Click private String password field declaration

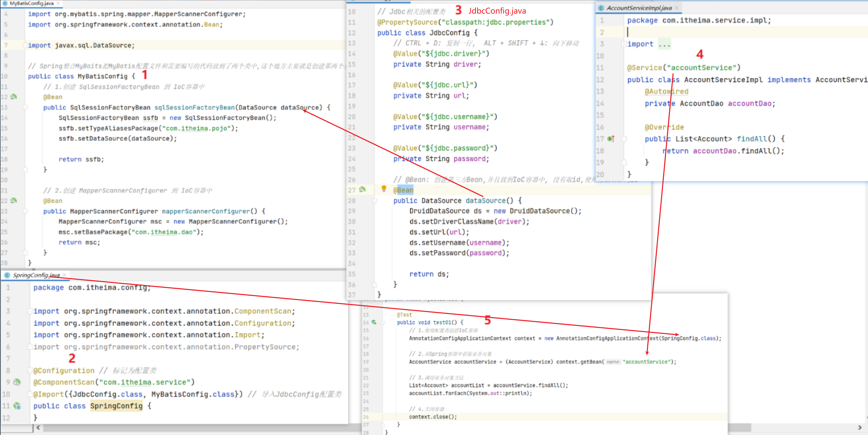441,159
